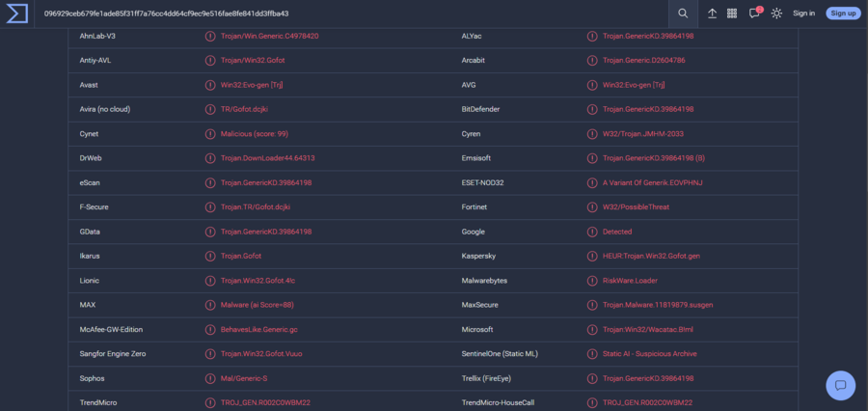Click the SentinelOne (Static ML) name
Viewport: 868px width, 411px height.
[500, 354]
